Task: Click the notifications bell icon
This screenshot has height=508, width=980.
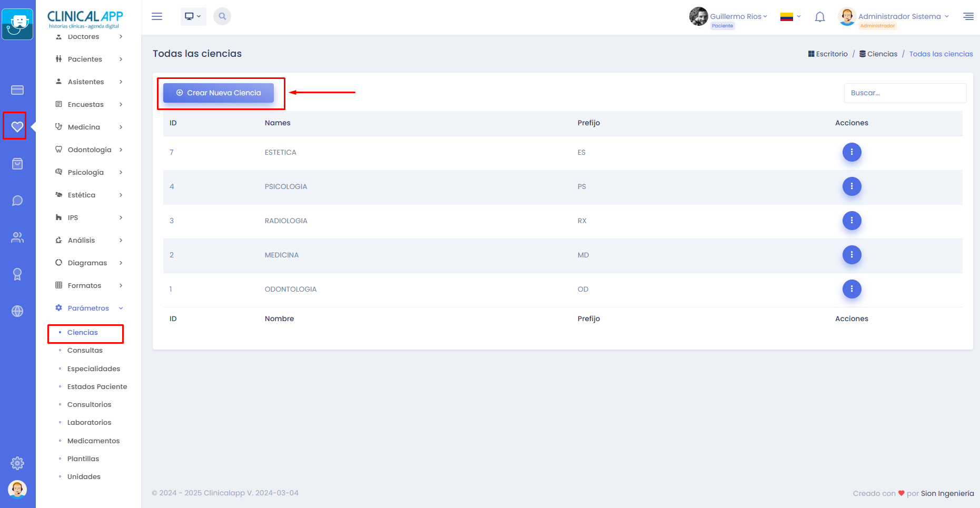Action: [819, 17]
